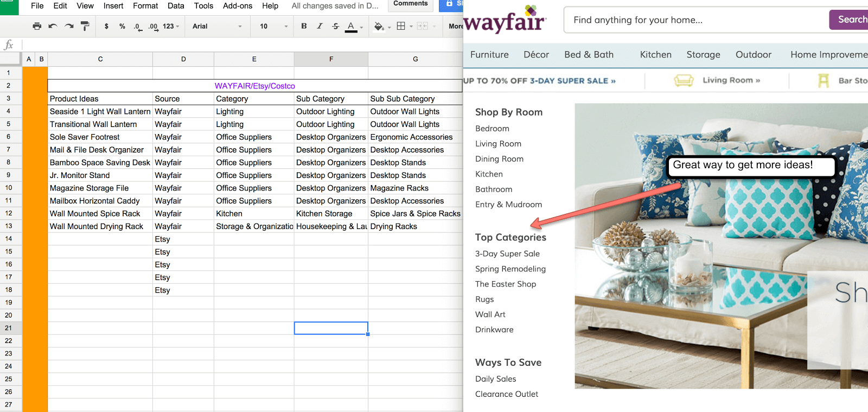Expand the merge cells options arrow
Image resolution: width=868 pixels, height=412 pixels.
(x=433, y=26)
